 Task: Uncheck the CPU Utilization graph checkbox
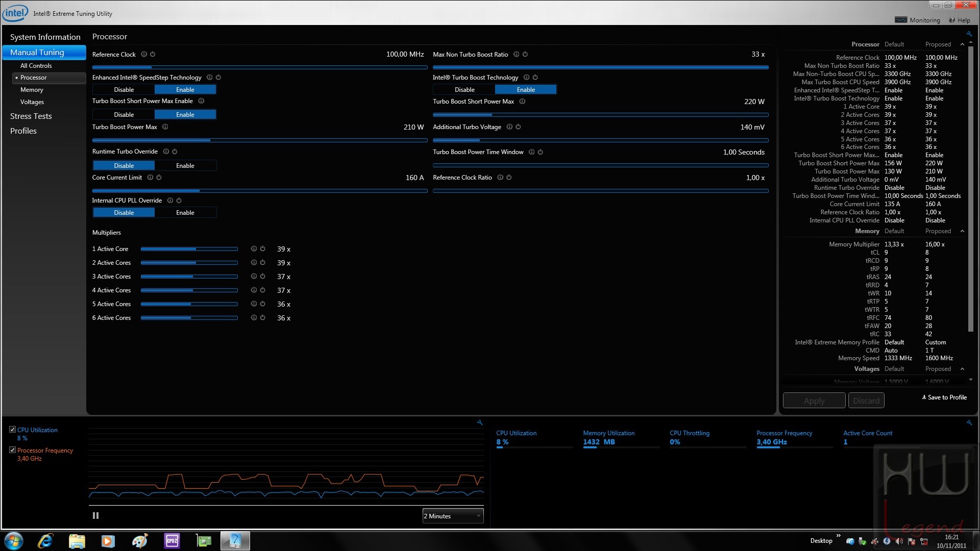coord(13,430)
